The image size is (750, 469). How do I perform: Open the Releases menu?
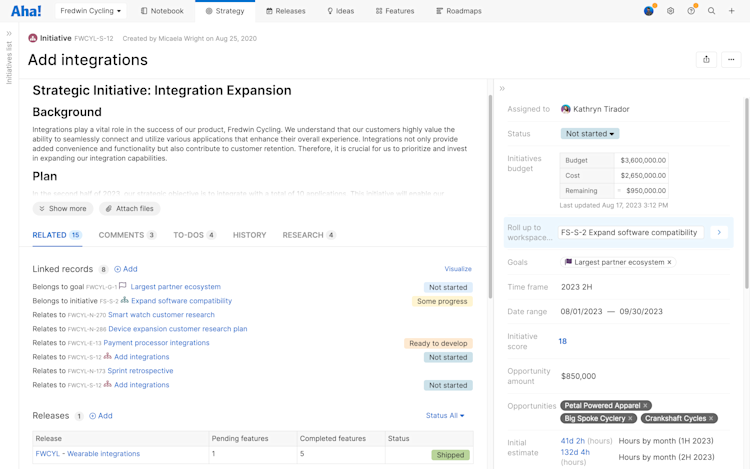(286, 11)
